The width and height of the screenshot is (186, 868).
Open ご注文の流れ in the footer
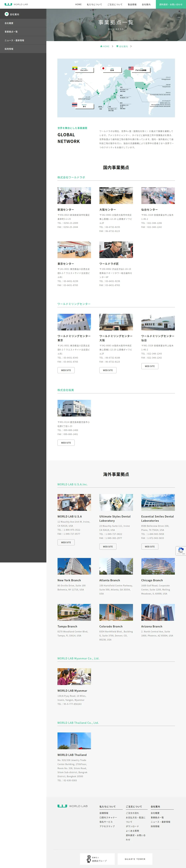click(132, 813)
